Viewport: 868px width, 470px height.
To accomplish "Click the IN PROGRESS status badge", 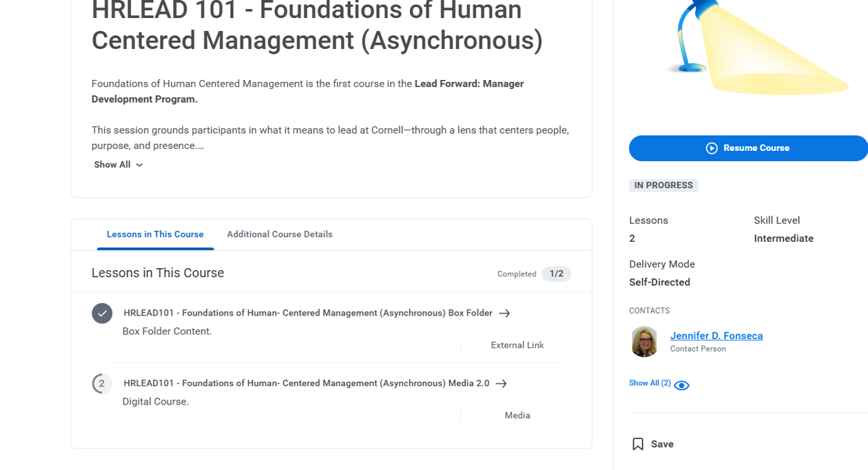I will [663, 185].
